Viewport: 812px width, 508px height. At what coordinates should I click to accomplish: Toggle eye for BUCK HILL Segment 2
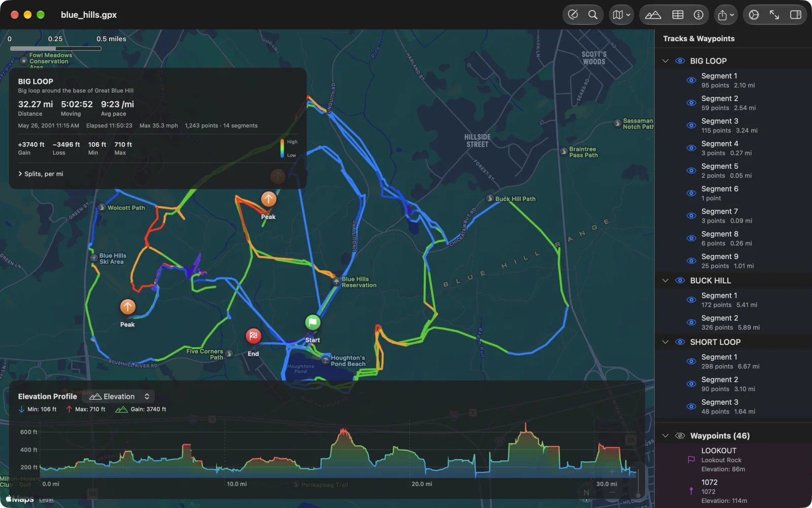[x=691, y=322]
